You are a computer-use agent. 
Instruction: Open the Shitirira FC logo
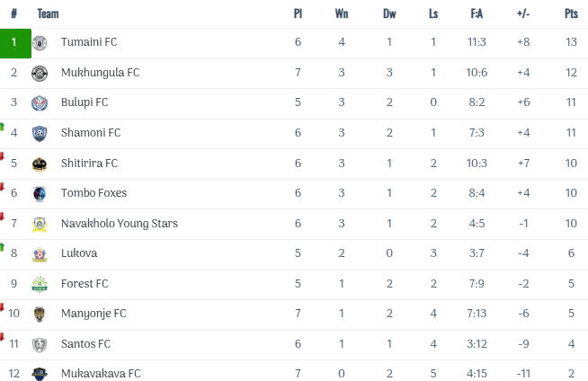coord(40,164)
